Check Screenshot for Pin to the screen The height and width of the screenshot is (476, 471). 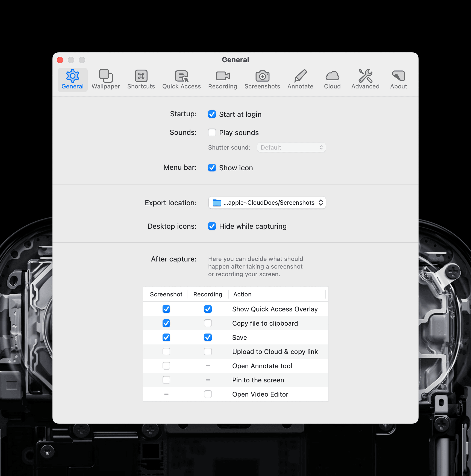(166, 380)
